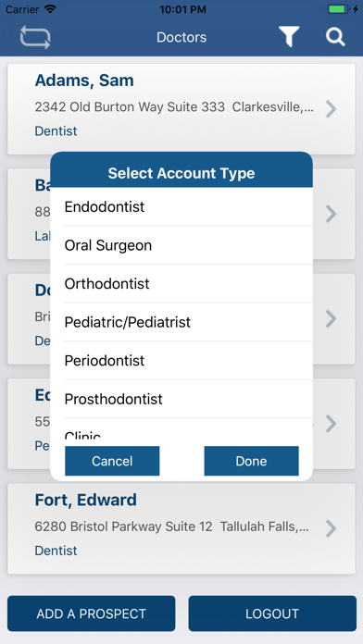The image size is (363, 644).
Task: Tap the battery status icon
Action: pyautogui.click(x=339, y=9)
